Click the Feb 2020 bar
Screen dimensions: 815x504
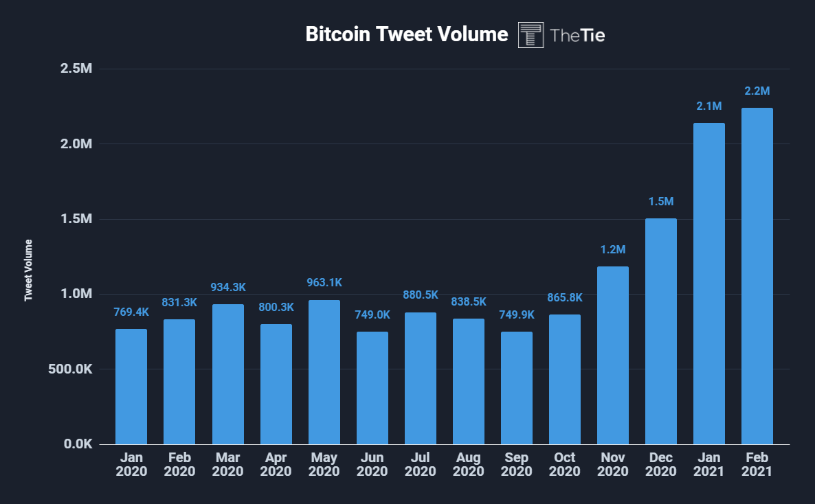click(x=179, y=382)
